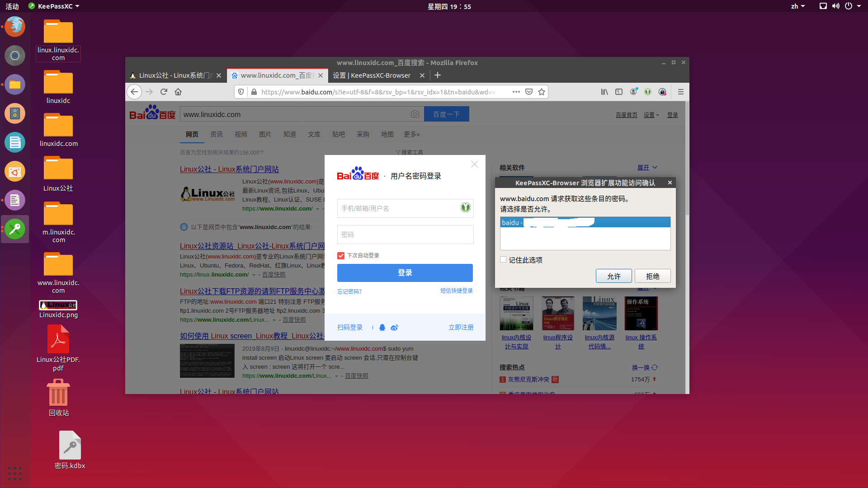Viewport: 868px width, 488px height.
Task: Open KeePassXC from the Ubuntu dock
Action: (x=15, y=229)
